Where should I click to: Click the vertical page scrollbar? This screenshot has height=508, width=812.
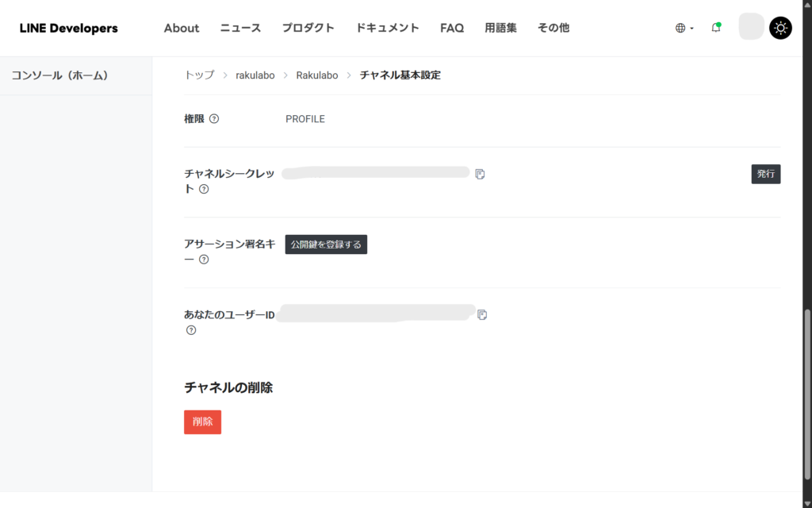(x=807, y=381)
